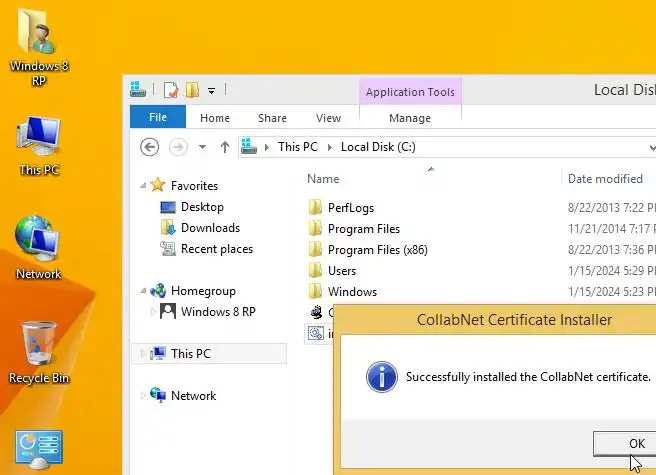Switch to the Home ribbon tab
656x475 pixels.
[215, 118]
